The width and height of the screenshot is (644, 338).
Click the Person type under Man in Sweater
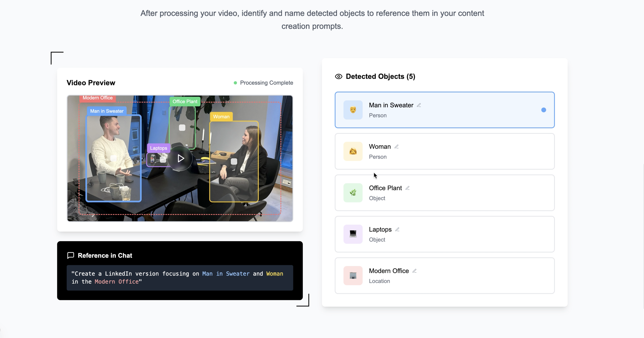(378, 115)
